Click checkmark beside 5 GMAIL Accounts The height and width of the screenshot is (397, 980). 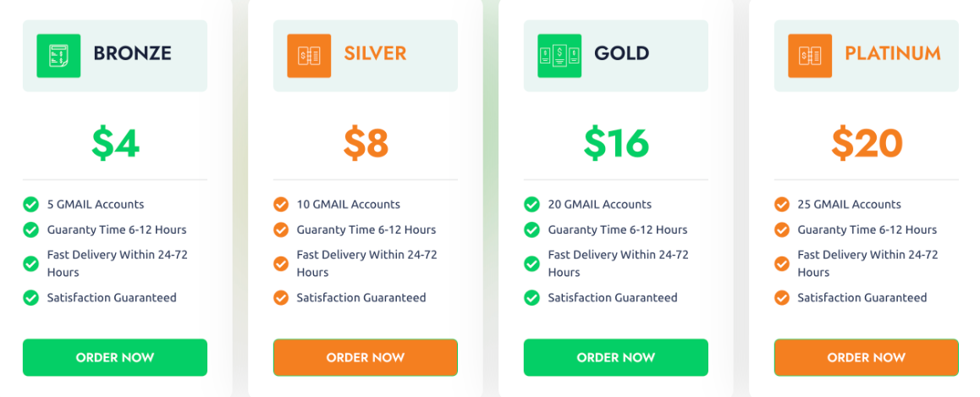(30, 205)
